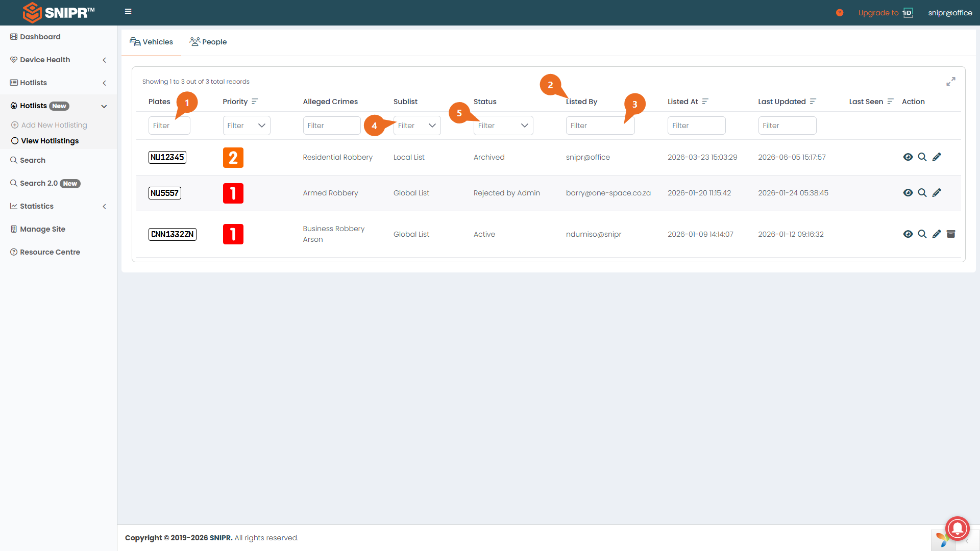This screenshot has height=551, width=980.
Task: Toggle the hamburger sidebar menu
Action: click(128, 11)
